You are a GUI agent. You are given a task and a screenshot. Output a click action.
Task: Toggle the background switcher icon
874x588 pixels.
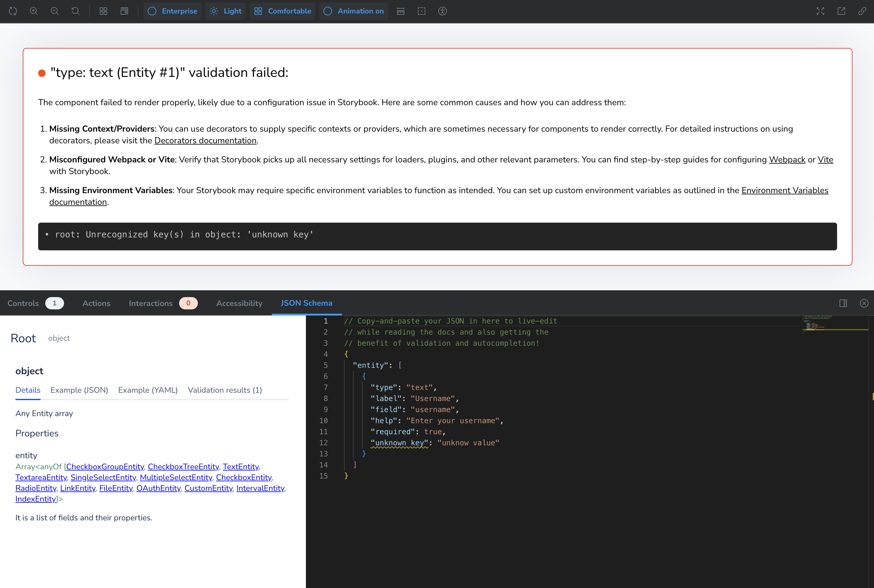pyautogui.click(x=124, y=11)
